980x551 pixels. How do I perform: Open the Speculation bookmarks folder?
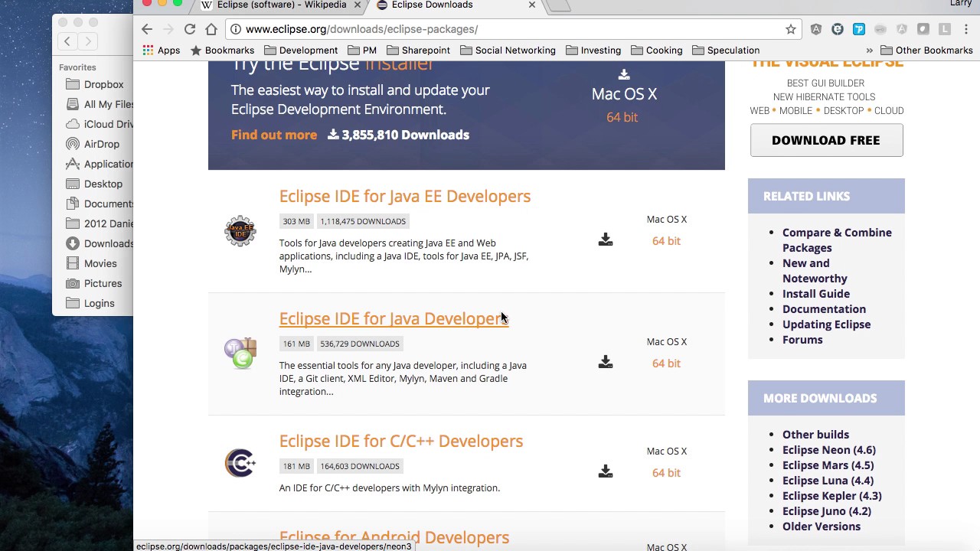pyautogui.click(x=726, y=51)
